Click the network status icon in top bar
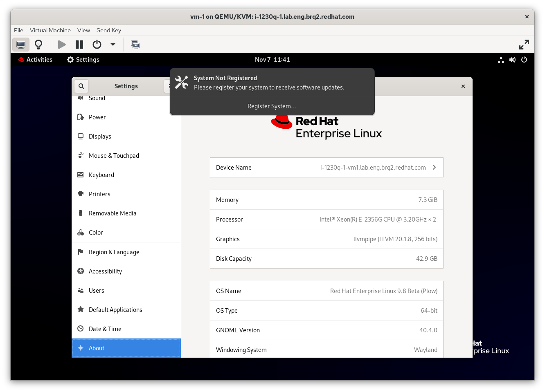The image size is (545, 392). click(x=501, y=60)
